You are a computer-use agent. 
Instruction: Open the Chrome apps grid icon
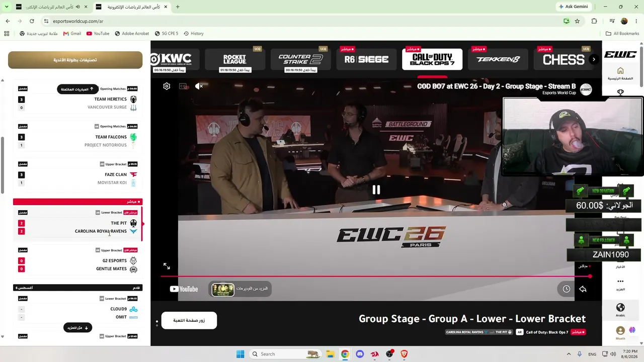(7, 34)
